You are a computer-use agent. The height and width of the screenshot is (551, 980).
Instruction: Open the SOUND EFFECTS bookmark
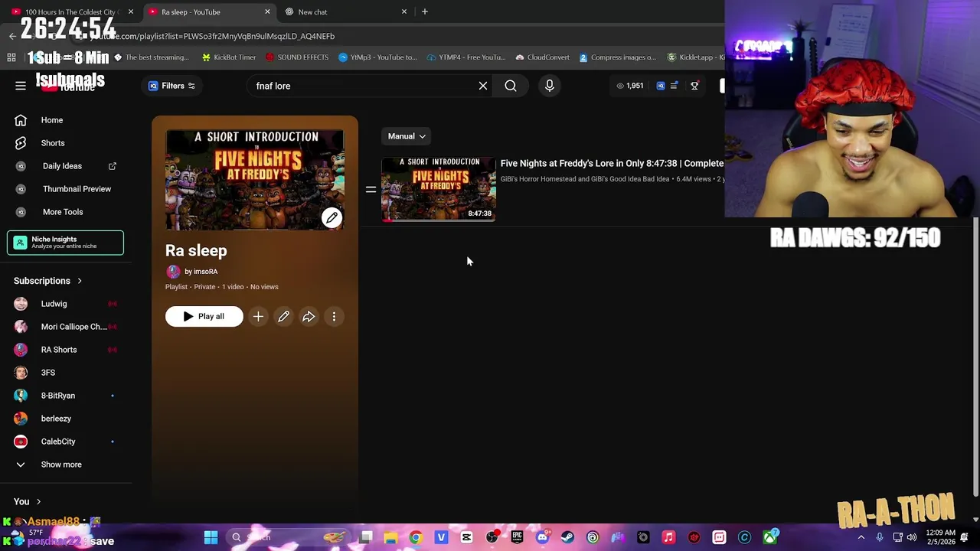coord(297,57)
